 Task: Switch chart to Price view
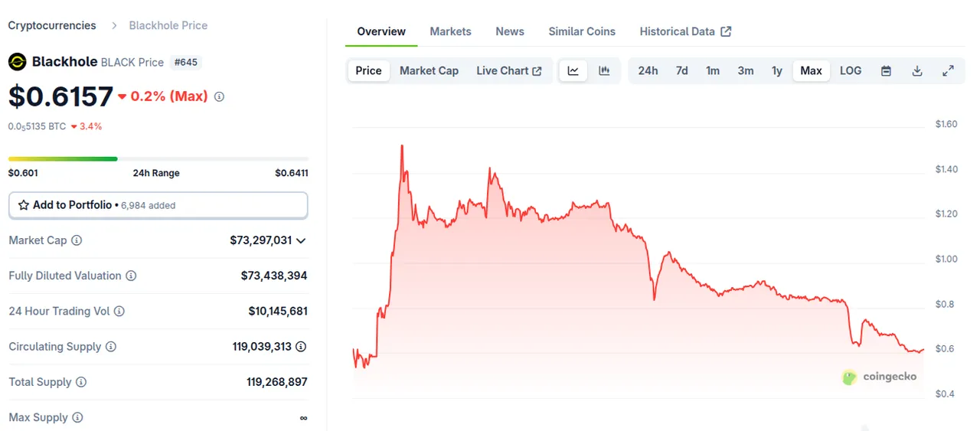(x=368, y=70)
